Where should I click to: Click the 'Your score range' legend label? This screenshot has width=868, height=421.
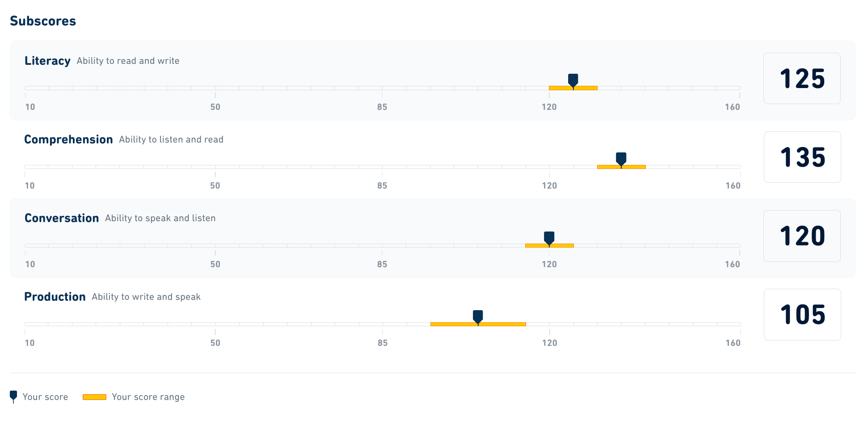[148, 397]
